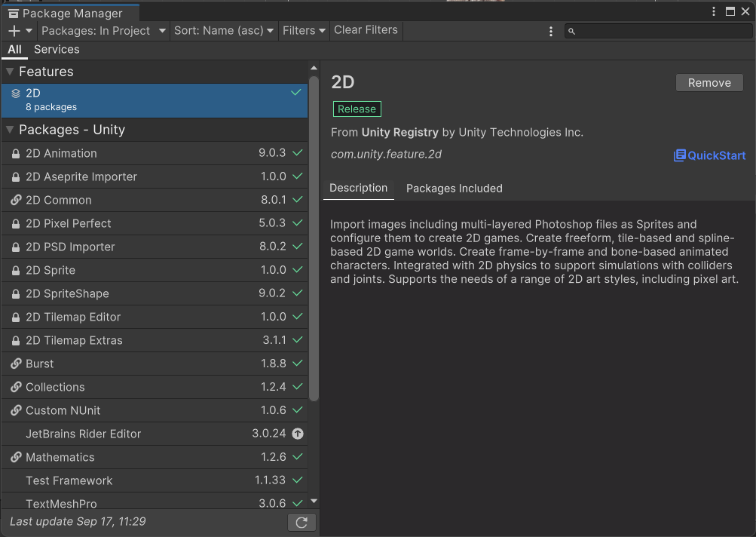Click lock icon beside 2D Animation
This screenshot has width=756, height=537.
[16, 154]
